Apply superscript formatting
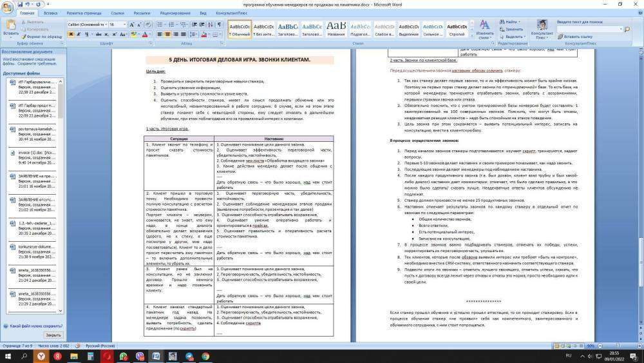The height and width of the screenshot is (363, 644). [114, 34]
